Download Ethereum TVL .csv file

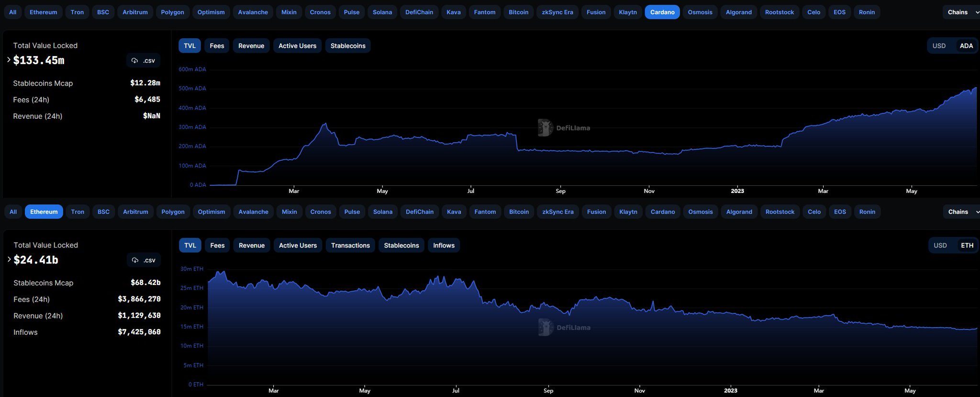pos(144,260)
